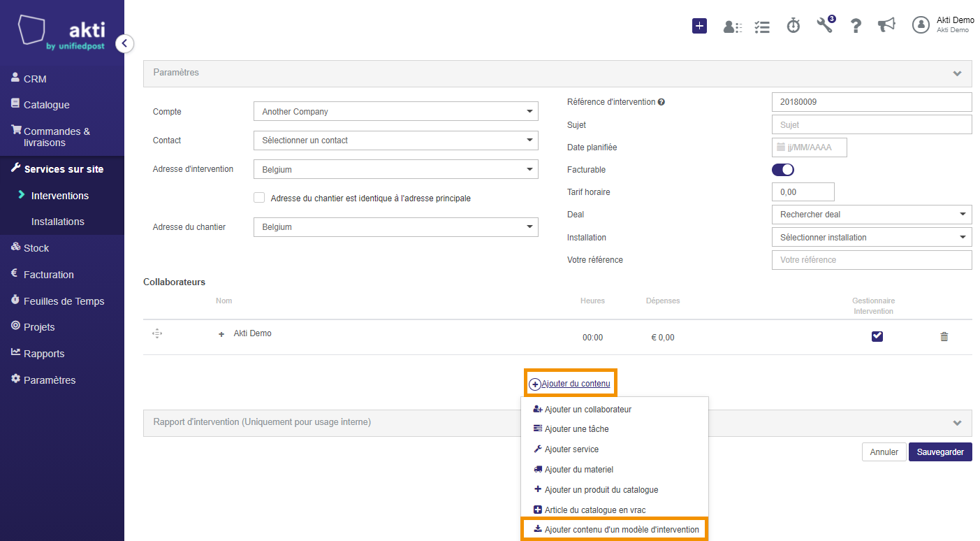
Task: Click the Date planifiée field
Action: coord(810,147)
